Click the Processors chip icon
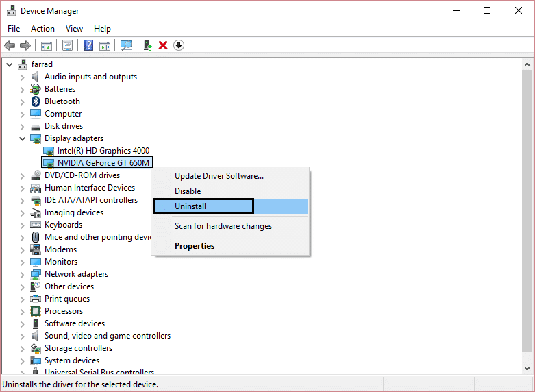 click(x=36, y=311)
